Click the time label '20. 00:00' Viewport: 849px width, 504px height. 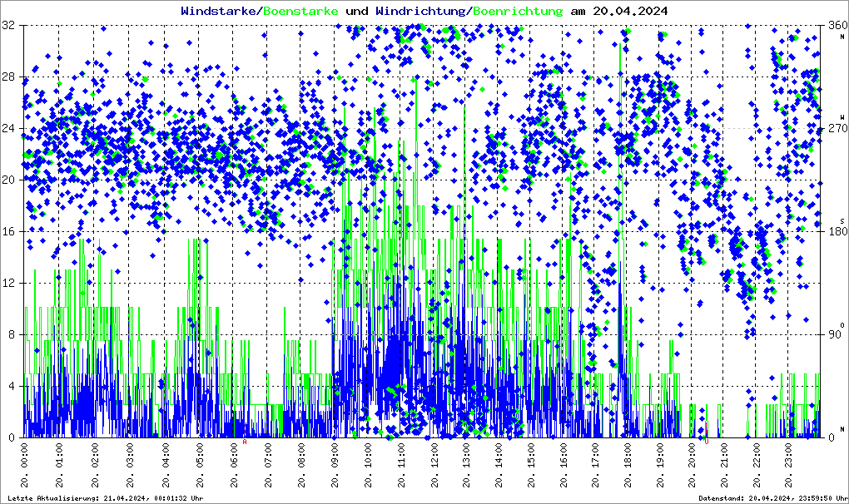point(25,465)
